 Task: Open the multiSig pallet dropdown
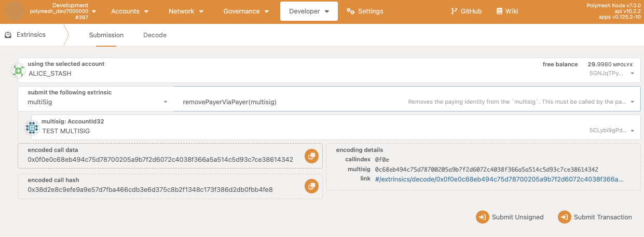coord(165,102)
